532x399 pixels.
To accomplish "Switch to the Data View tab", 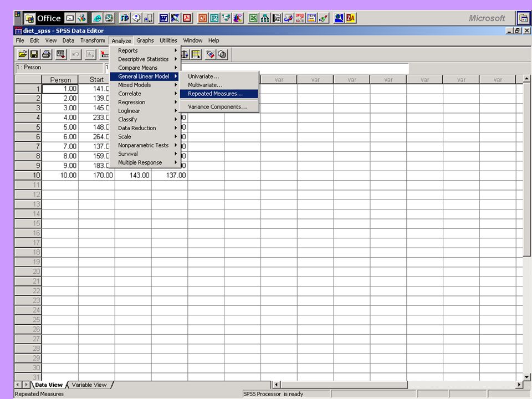I will click(x=49, y=385).
